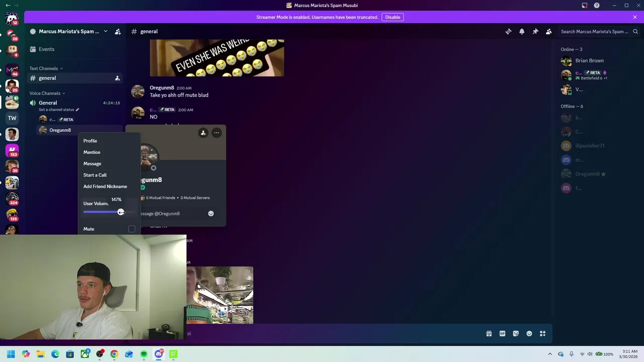Image resolution: width=644 pixels, height=362 pixels.
Task: Click the store image attachment in chat
Action: point(220,295)
